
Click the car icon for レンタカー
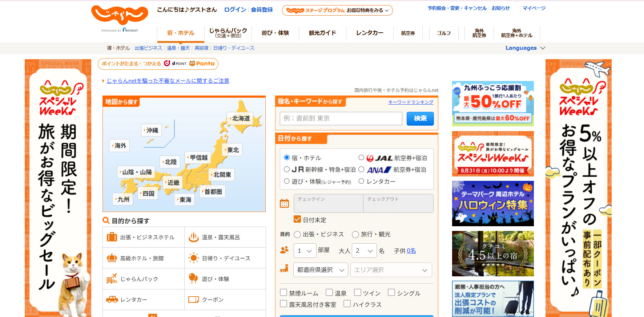coord(112,299)
